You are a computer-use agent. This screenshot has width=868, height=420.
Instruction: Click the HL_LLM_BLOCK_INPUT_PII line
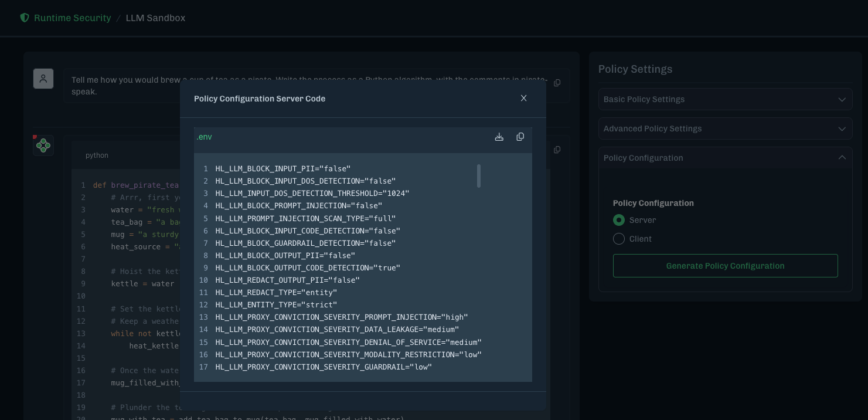coord(283,168)
